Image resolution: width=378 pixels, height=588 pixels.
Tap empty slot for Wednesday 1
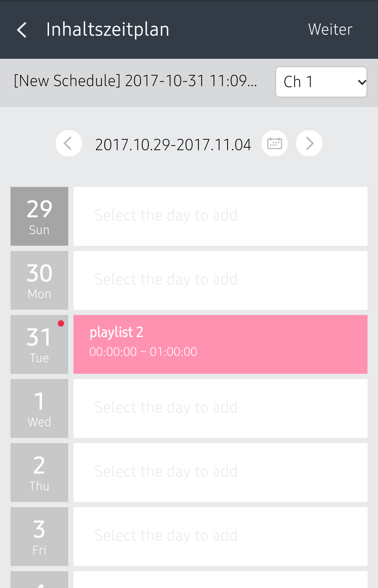pos(220,408)
